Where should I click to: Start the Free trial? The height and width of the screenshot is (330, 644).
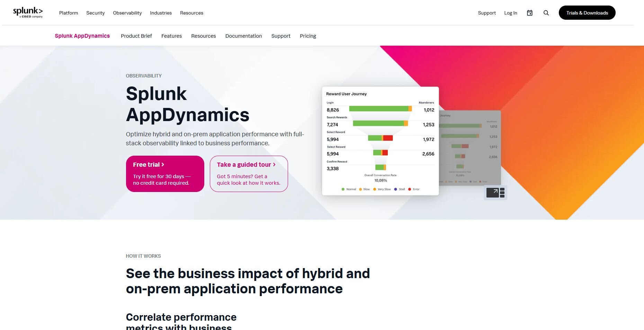click(x=165, y=174)
